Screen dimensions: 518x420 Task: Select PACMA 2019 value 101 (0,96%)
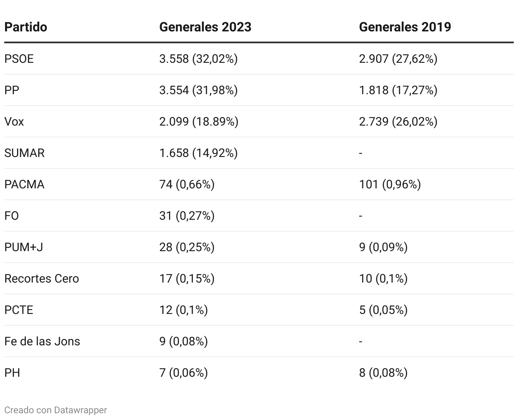click(x=390, y=185)
